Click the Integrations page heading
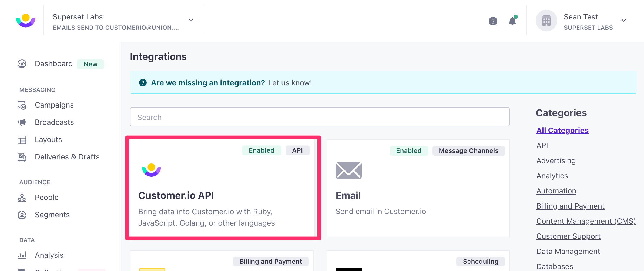This screenshot has height=271, width=644. (158, 57)
